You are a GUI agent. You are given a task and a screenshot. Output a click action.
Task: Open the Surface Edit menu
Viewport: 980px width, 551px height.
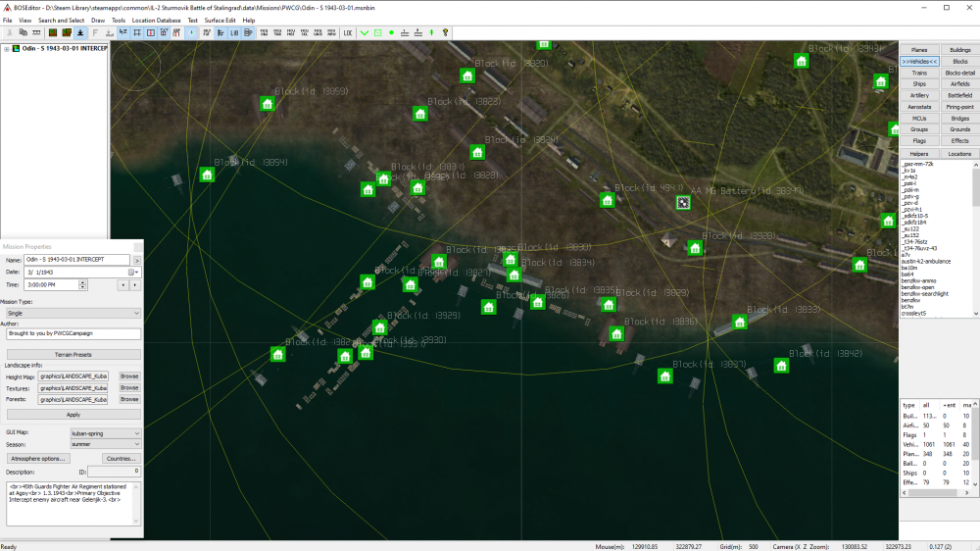(220, 20)
